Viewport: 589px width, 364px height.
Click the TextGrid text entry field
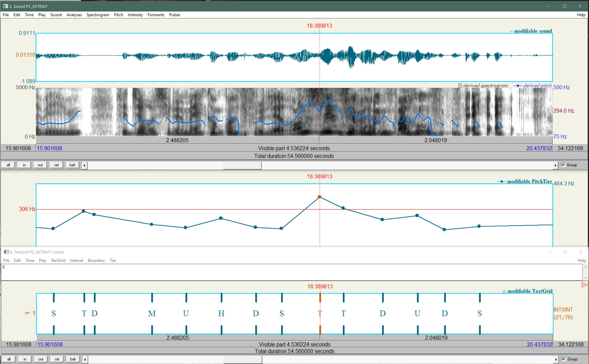pos(292,272)
